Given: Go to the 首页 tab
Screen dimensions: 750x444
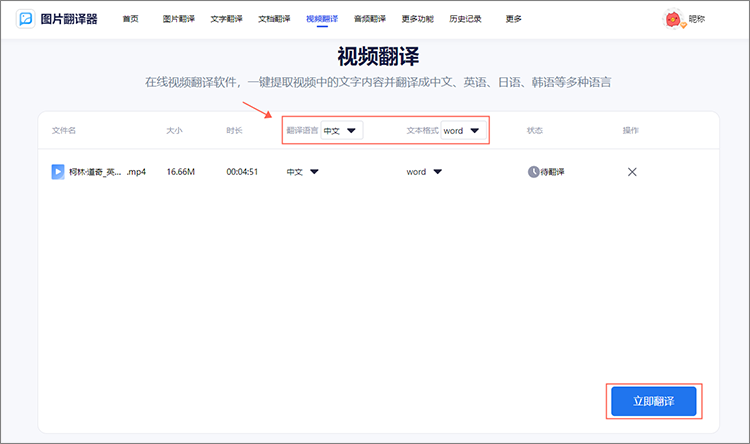Looking at the screenshot, I should point(130,19).
